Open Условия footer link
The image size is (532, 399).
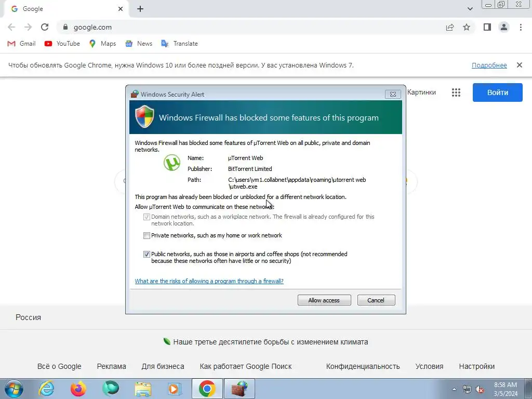point(429,366)
